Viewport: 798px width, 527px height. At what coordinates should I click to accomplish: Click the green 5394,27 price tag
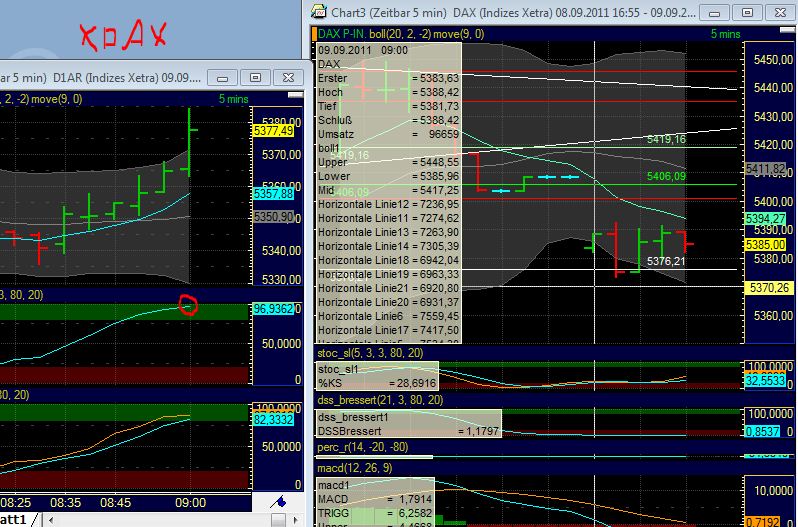pyautogui.click(x=765, y=219)
